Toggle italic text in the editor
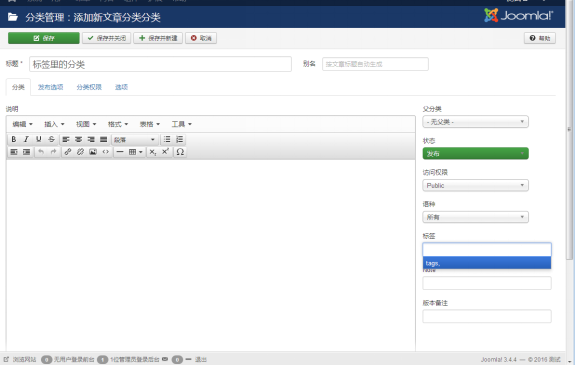The image size is (575, 366). point(26,139)
